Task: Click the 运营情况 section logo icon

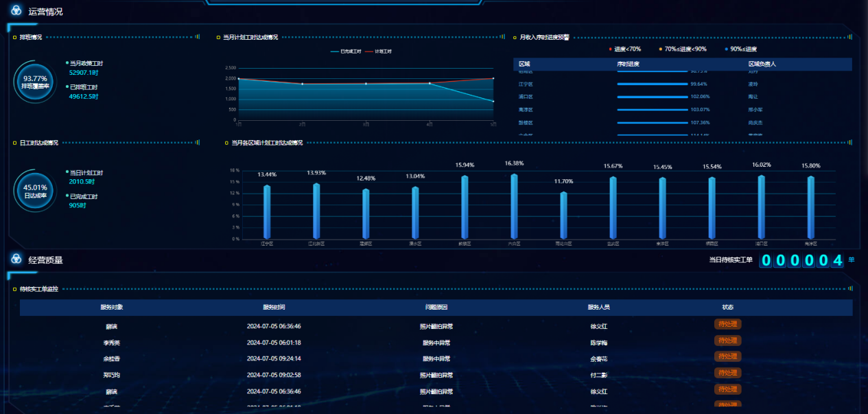Action: [x=16, y=11]
